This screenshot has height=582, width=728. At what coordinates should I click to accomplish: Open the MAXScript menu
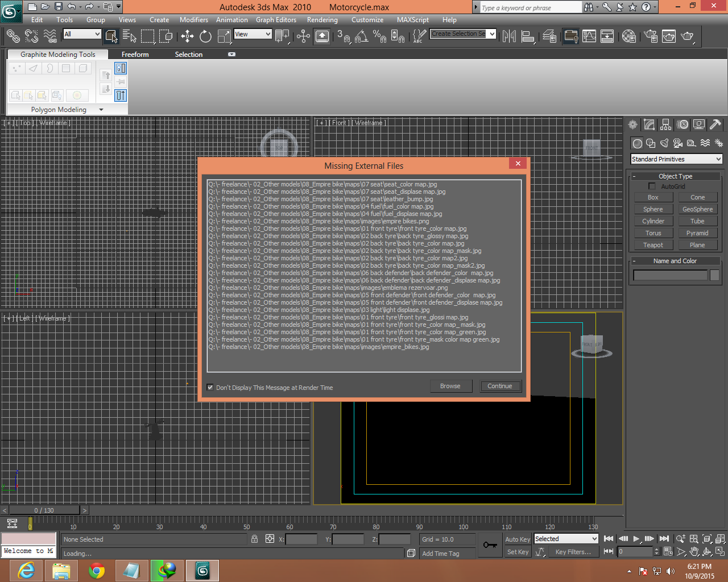413,20
